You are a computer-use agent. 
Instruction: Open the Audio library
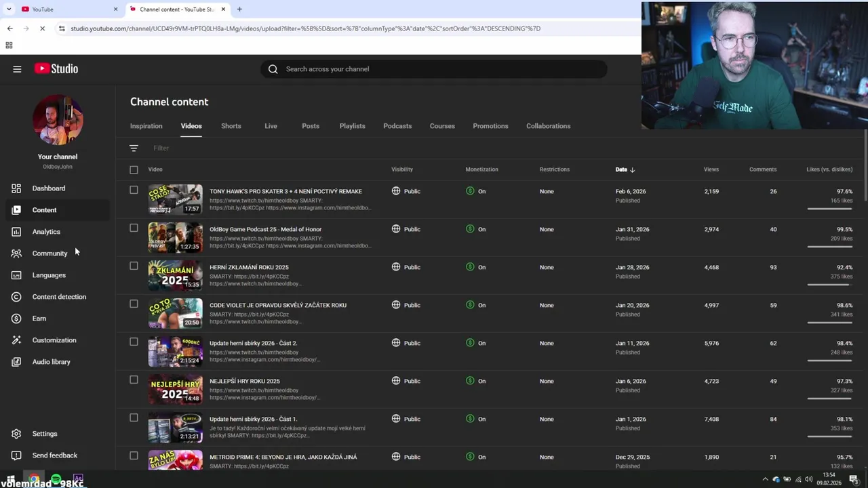tap(51, 362)
